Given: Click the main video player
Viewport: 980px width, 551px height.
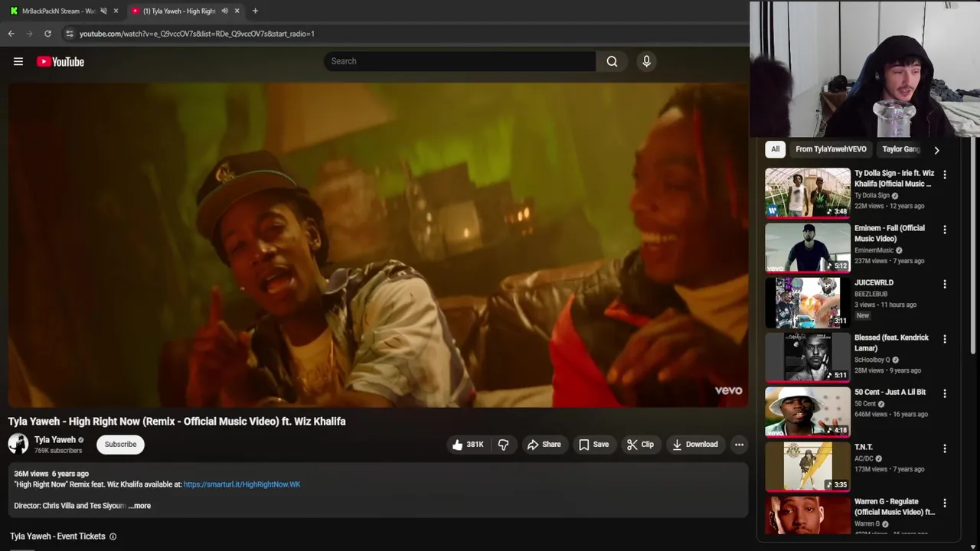Looking at the screenshot, I should pyautogui.click(x=378, y=245).
